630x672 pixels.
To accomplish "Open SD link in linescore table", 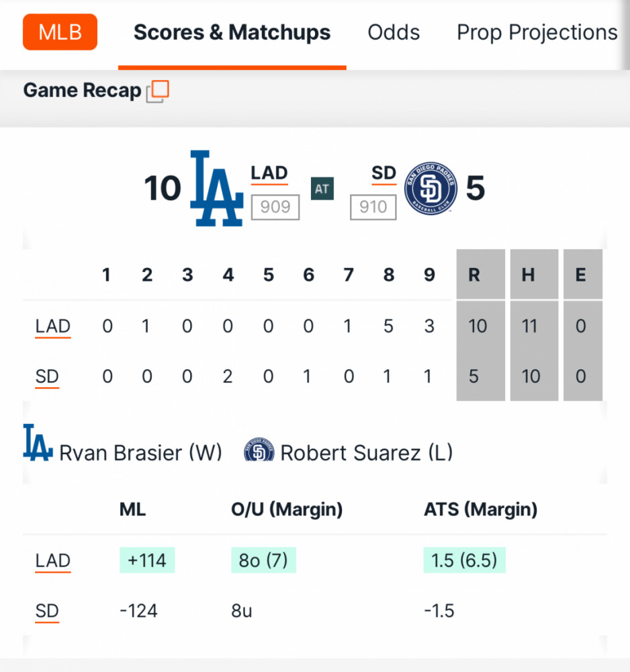I will [x=47, y=377].
